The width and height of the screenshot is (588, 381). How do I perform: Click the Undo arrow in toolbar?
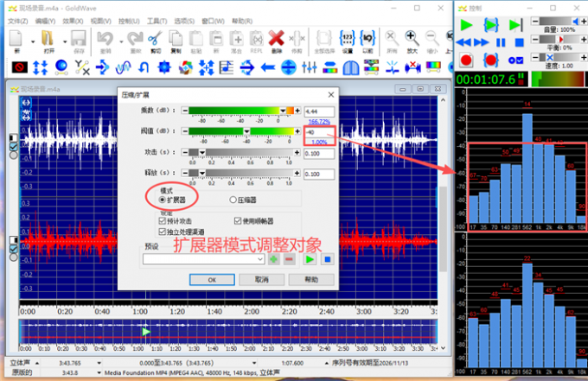[x=105, y=38]
